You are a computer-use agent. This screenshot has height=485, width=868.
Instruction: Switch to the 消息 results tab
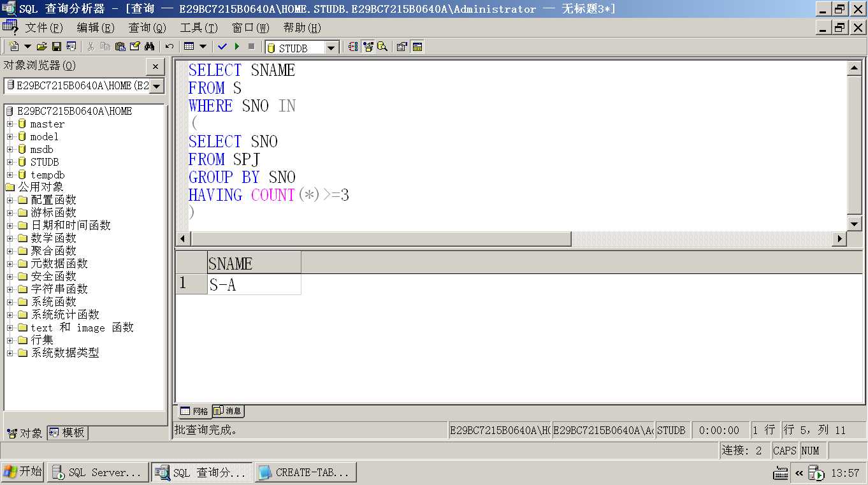[x=228, y=411]
